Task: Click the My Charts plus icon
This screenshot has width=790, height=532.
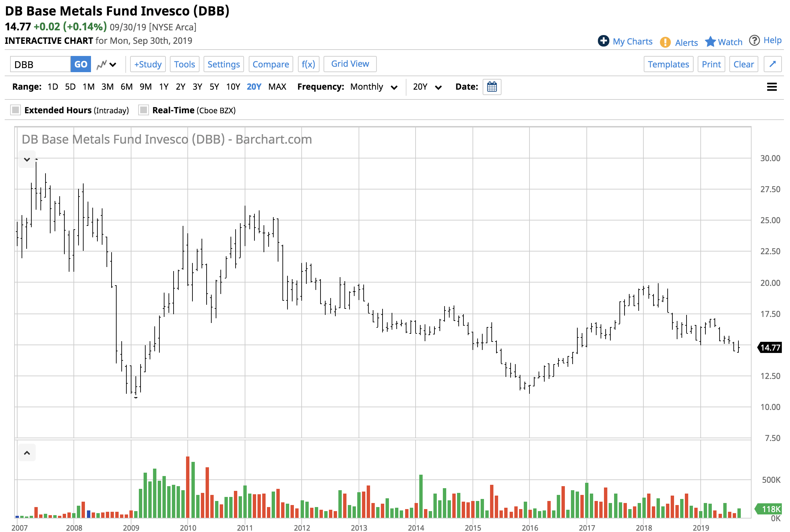Action: coord(603,41)
